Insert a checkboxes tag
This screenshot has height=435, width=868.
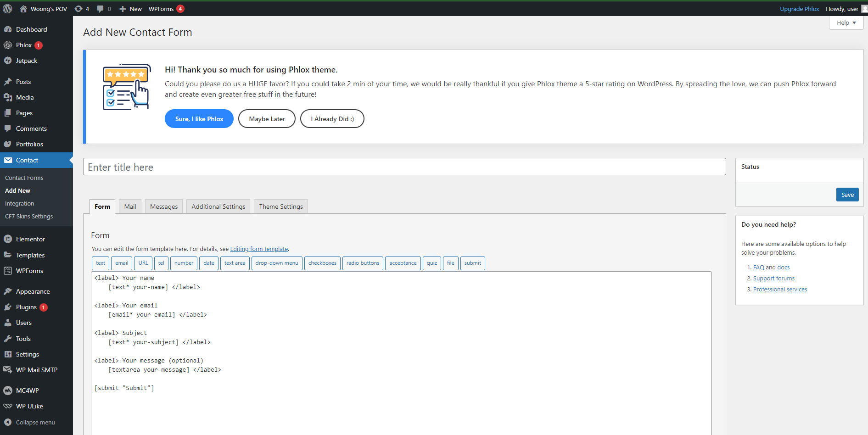322,263
